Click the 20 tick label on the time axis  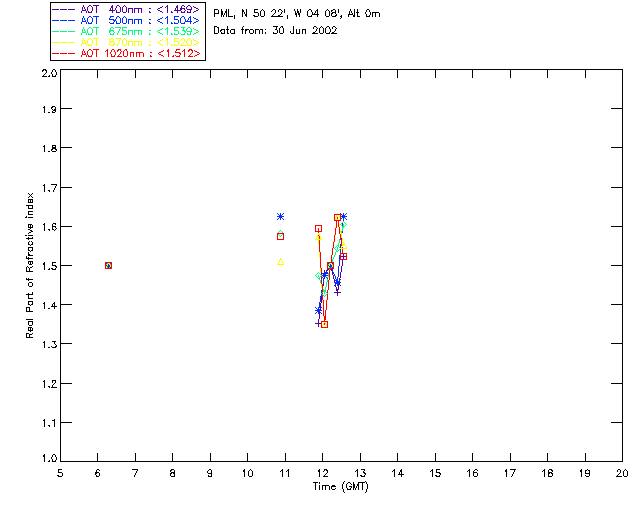[x=622, y=473]
